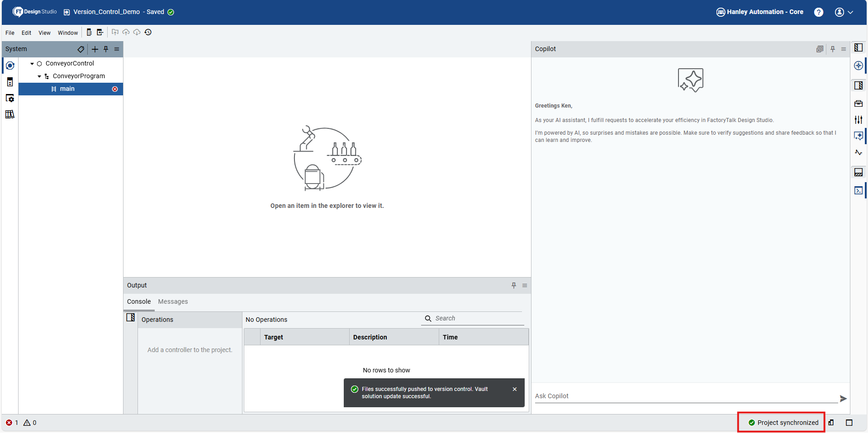Screen dimensions: 868x433
Task: Select the ConveyorProgram label
Action: [79, 76]
